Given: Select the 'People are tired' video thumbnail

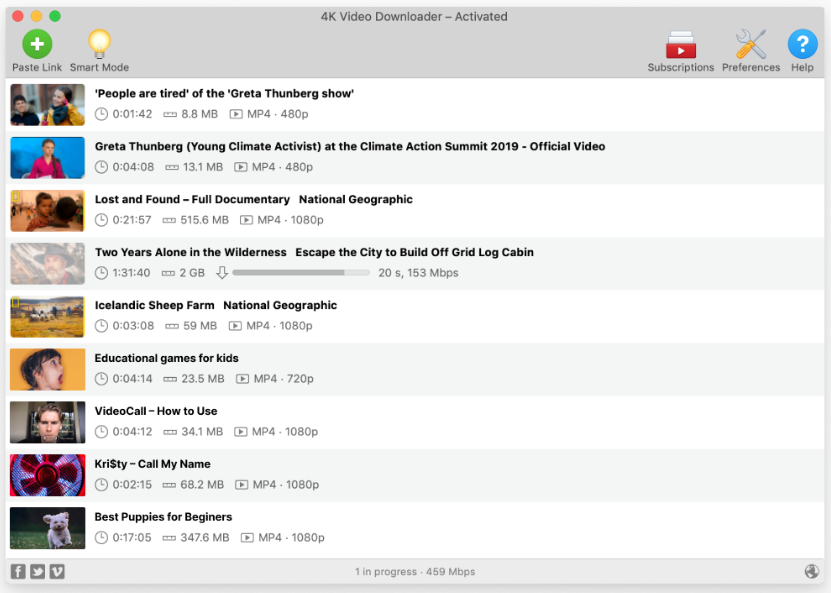Looking at the screenshot, I should (47, 104).
